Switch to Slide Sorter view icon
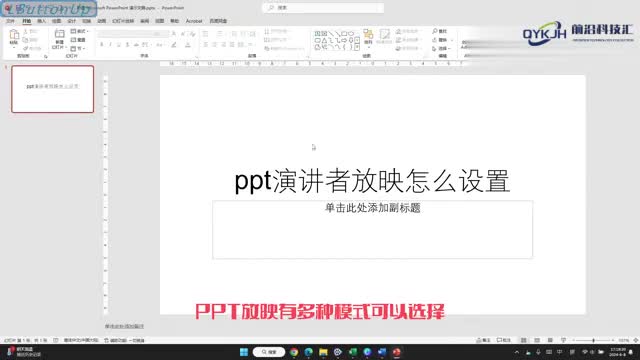640x360 pixels. pyautogui.click(x=537, y=340)
